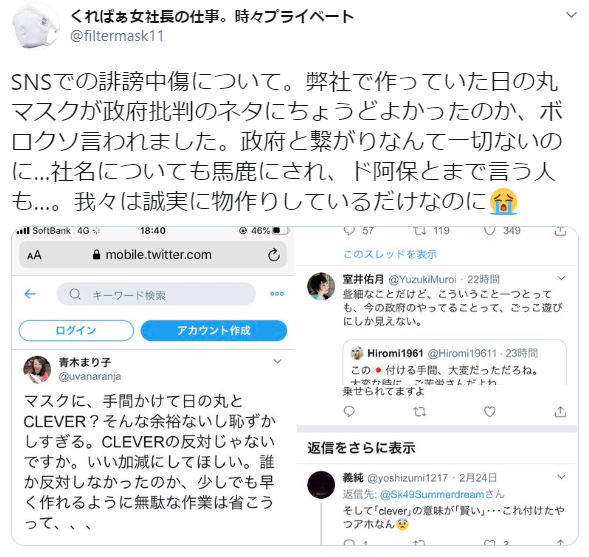Like 室井佑月's tweet with the heart icon
This screenshot has width=589, height=557.
pos(489,412)
